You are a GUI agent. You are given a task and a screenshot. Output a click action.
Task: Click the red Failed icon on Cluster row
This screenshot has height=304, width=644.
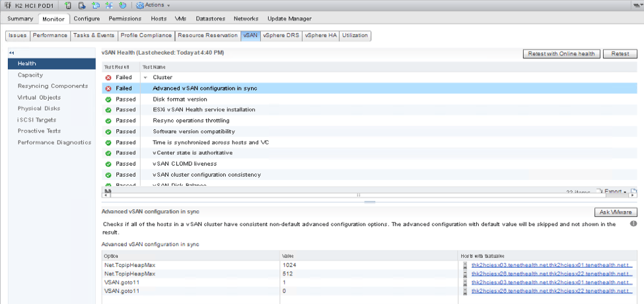tap(108, 77)
